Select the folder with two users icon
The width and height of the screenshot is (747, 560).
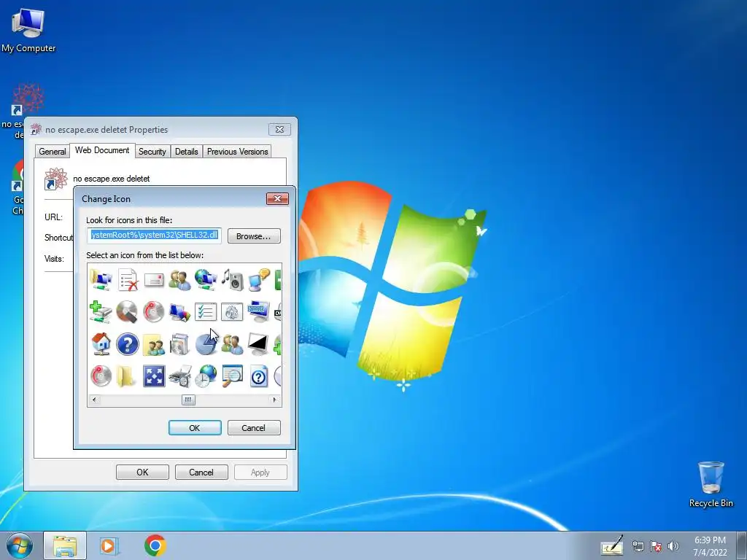[x=153, y=344]
